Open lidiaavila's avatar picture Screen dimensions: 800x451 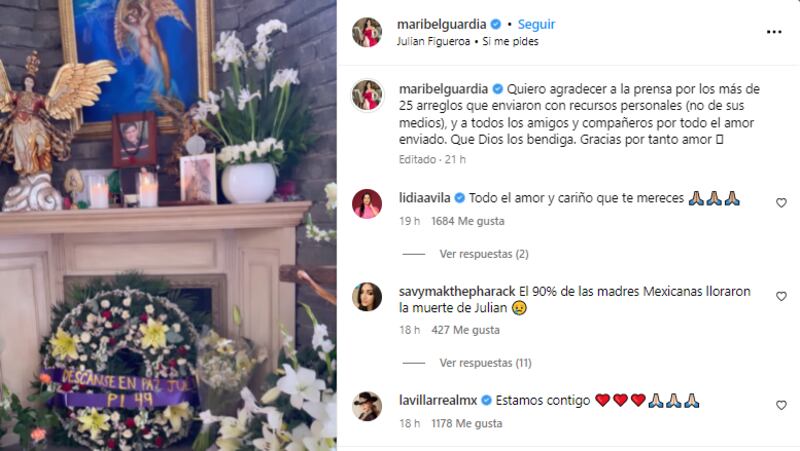367,204
